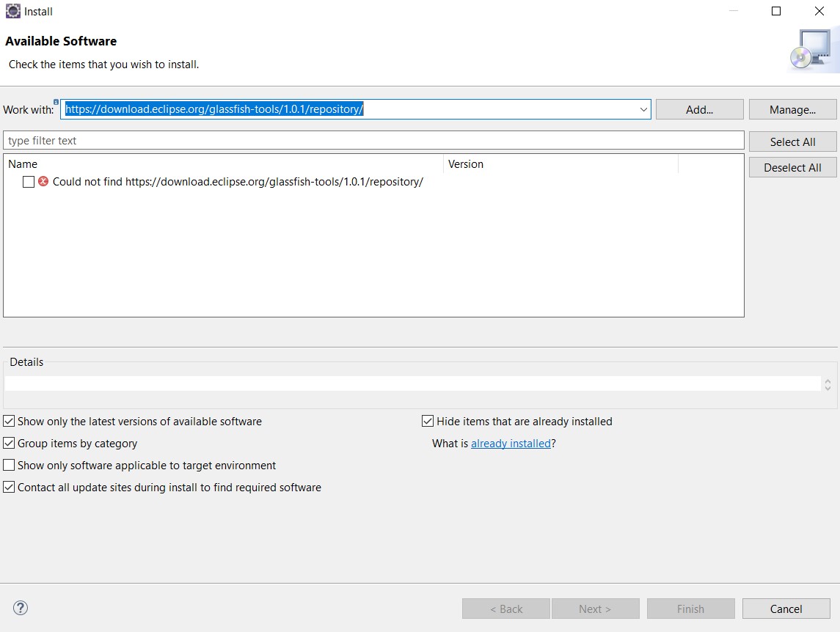Close the Install dialog window

click(x=819, y=11)
